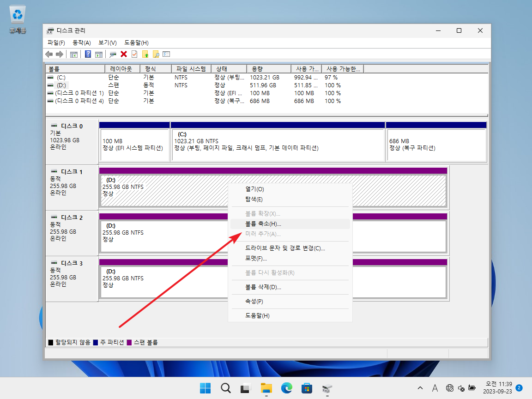Select the 디스크 3 label panel
Image resolution: width=532 pixels, height=399 pixels.
tap(72, 279)
